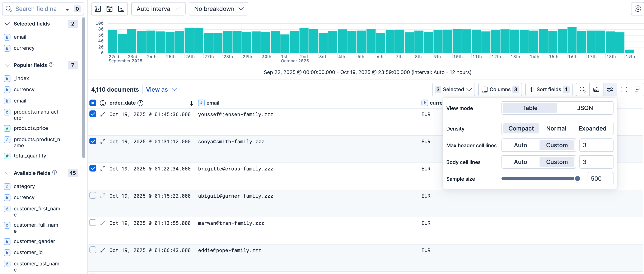Screen dimensions: 644x274
Task: Check the abigail@garner-family.zzz row checkbox
Action: (93, 195)
